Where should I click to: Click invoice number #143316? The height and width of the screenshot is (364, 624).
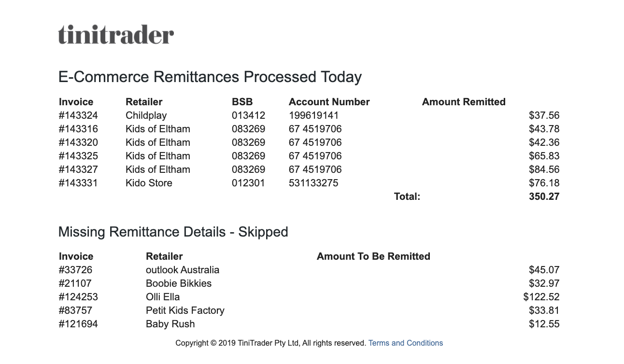tap(78, 129)
